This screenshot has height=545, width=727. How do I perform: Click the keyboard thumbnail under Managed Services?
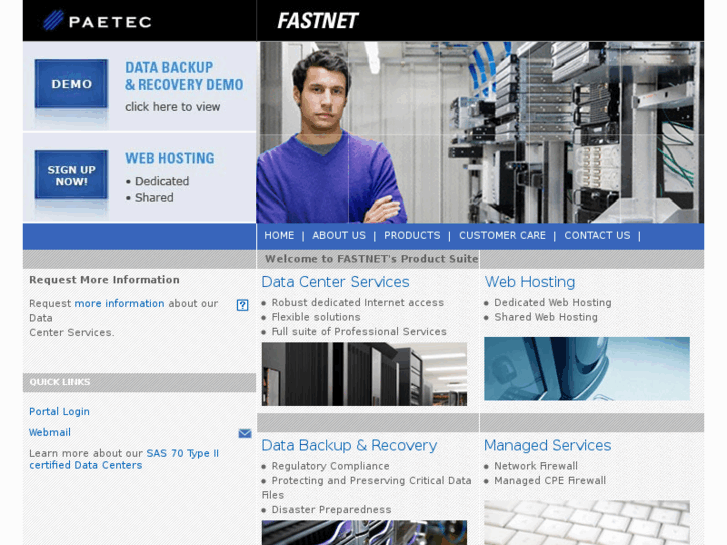click(x=587, y=523)
